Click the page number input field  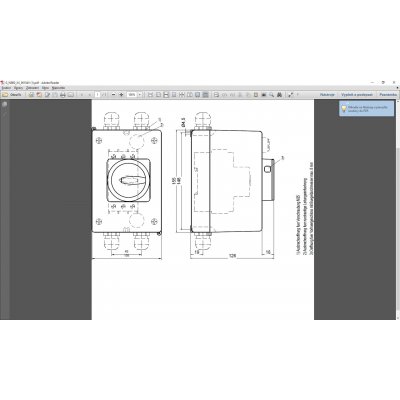[x=97, y=95]
